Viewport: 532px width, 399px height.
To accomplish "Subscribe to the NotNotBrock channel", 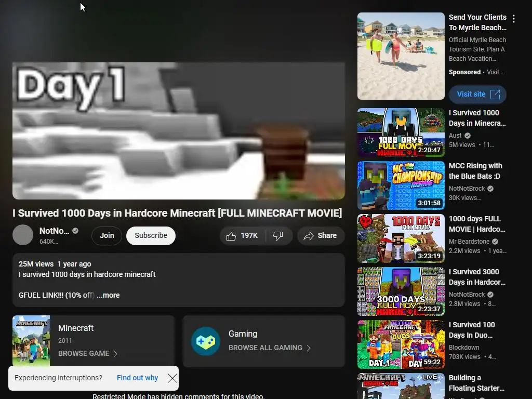I will [151, 236].
